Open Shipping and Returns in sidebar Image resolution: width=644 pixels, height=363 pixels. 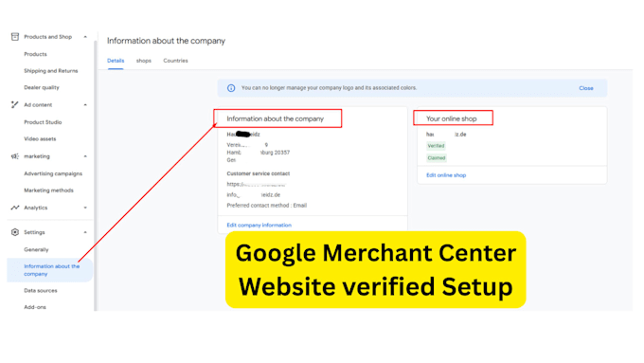click(51, 71)
